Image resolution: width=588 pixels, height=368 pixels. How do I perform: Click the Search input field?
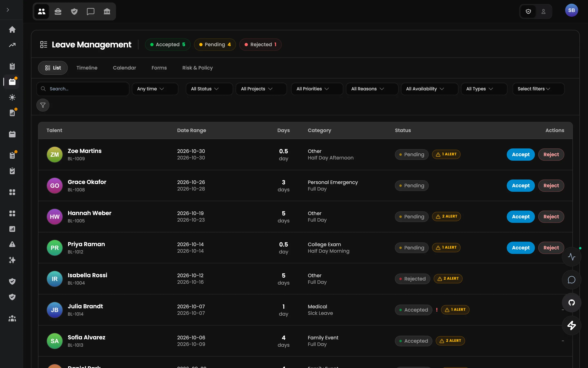(83, 89)
